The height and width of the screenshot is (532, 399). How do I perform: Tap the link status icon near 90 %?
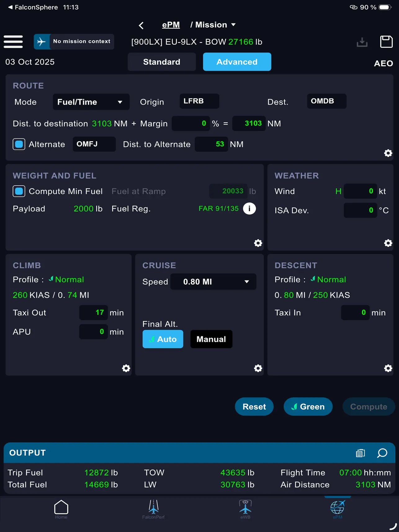click(x=354, y=7)
